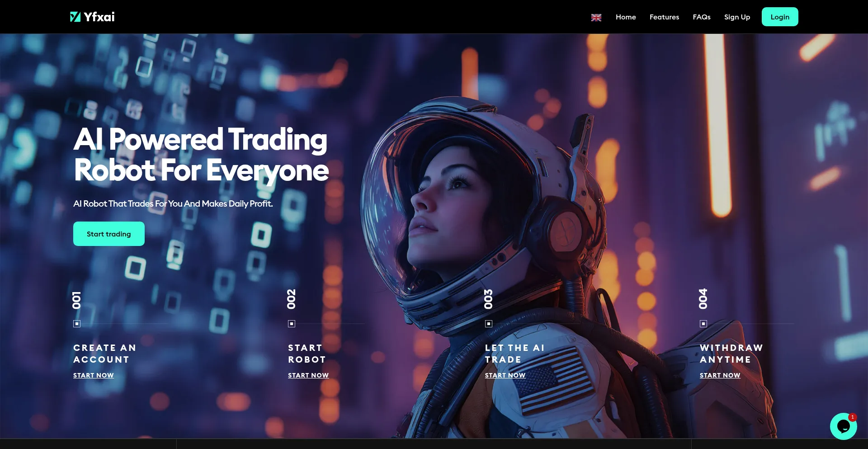Image resolution: width=868 pixels, height=449 pixels.
Task: Click the step 004 square marker
Action: coord(703,323)
